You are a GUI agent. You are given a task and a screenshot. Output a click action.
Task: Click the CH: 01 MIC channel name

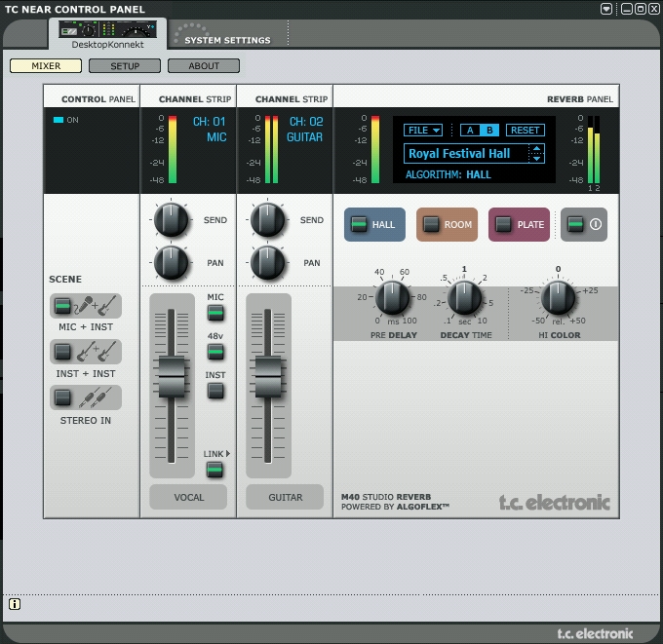click(210, 130)
